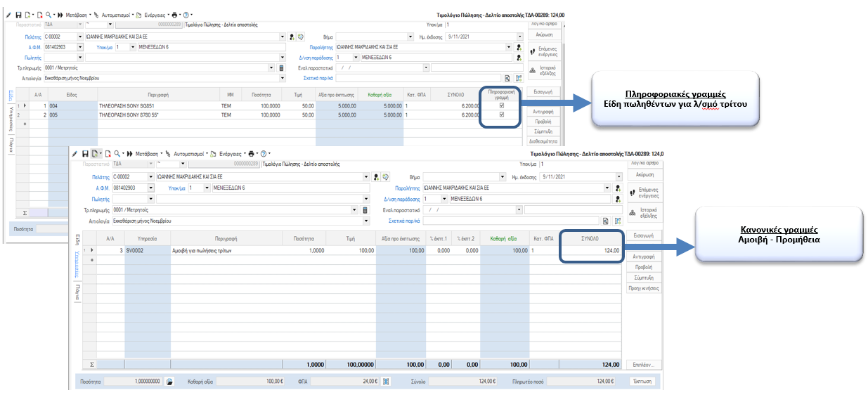This screenshot has height=397, width=868.
Task: Expand the Αιτιολογία dropdown in lower window
Action: point(365,221)
